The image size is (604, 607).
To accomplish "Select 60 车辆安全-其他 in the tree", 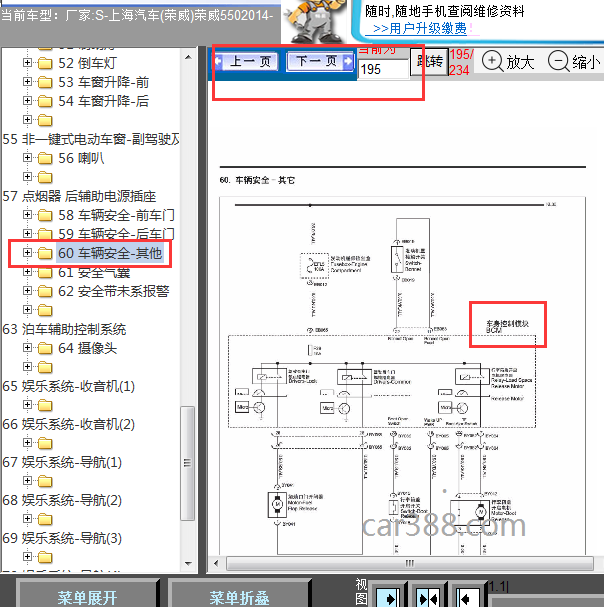I will (110, 253).
